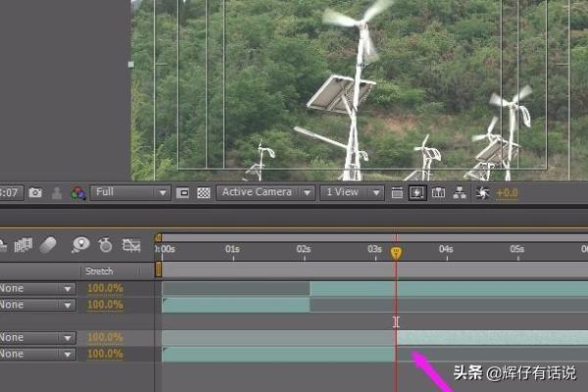Viewport: 588px width, 392px height.
Task: Click the Reset Exposure aperture icon
Action: point(482,193)
